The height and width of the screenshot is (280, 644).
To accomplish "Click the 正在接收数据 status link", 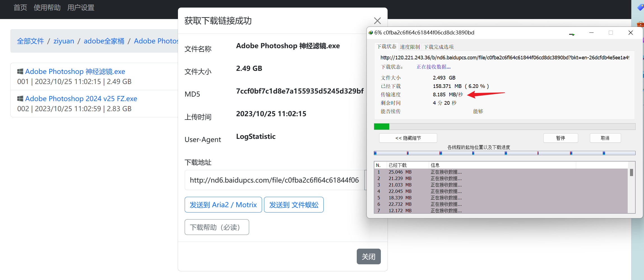I will coord(433,67).
